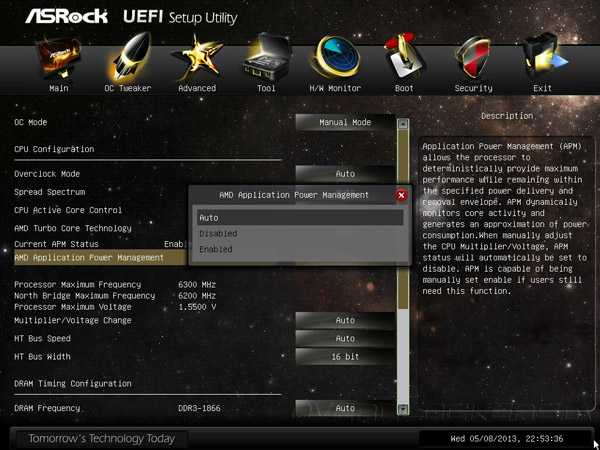Select the CPU Active Core Control setting
Image resolution: width=600 pixels, height=450 pixels.
pos(68,210)
